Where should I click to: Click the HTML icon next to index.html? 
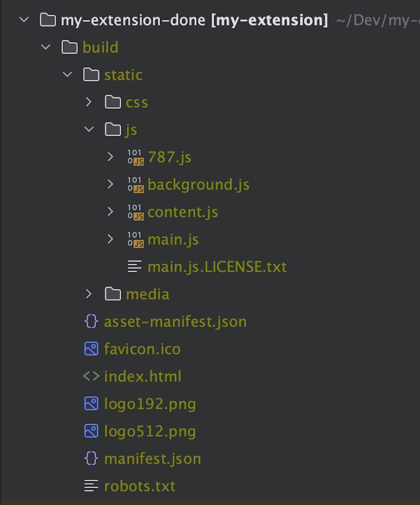(91, 376)
